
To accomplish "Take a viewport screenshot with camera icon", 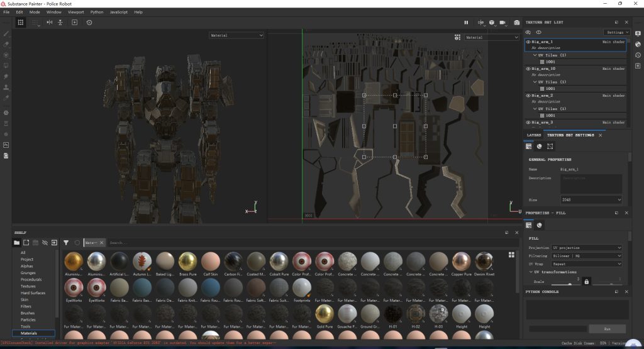I will pos(517,23).
